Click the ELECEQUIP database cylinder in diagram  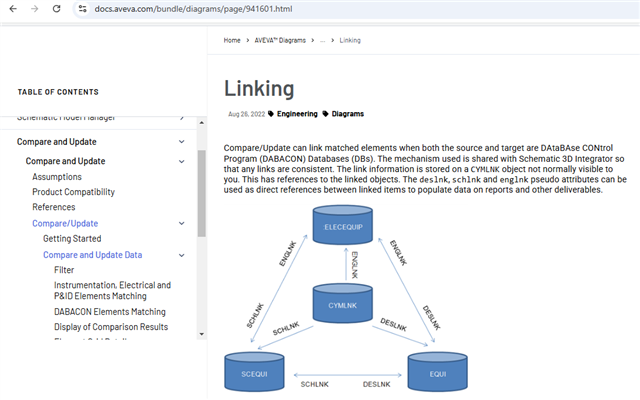click(342, 224)
